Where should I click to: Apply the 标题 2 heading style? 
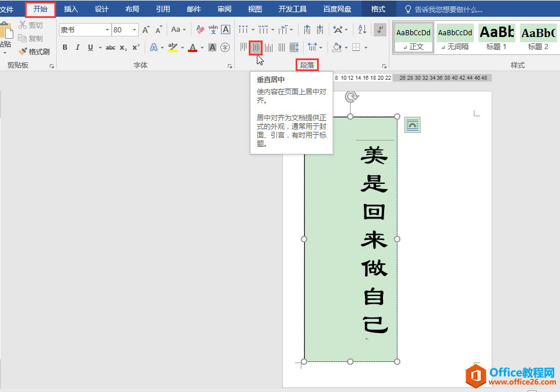tap(538, 38)
